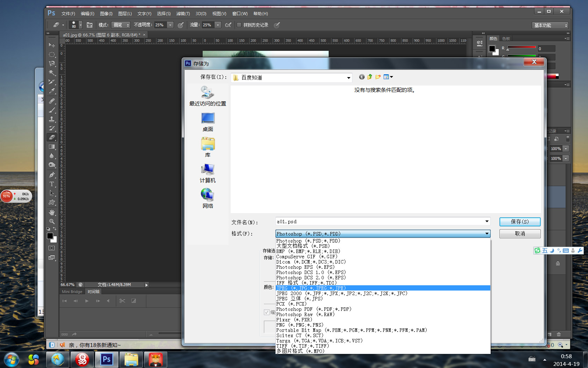588x368 pixels.
Task: Click the 文件名 text field
Action: coord(383,222)
